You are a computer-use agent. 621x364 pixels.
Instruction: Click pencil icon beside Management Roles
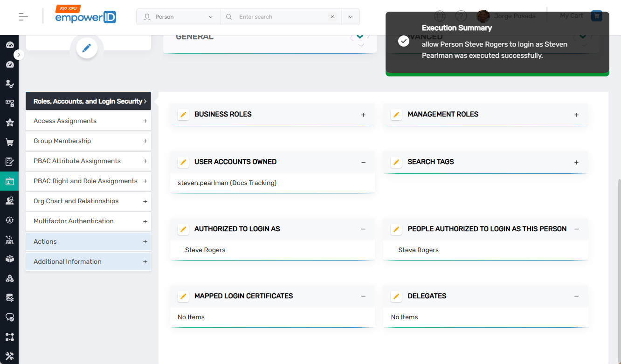pyautogui.click(x=396, y=115)
